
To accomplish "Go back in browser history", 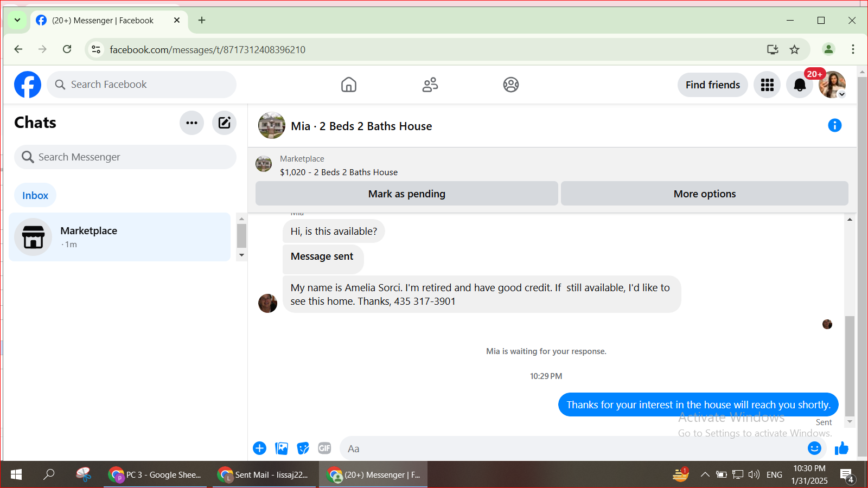I will pos(18,49).
